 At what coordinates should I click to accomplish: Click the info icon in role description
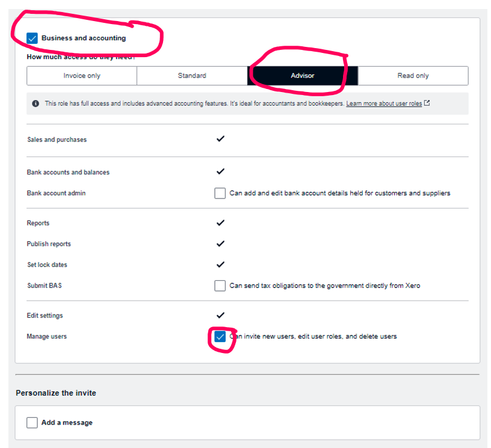click(36, 103)
